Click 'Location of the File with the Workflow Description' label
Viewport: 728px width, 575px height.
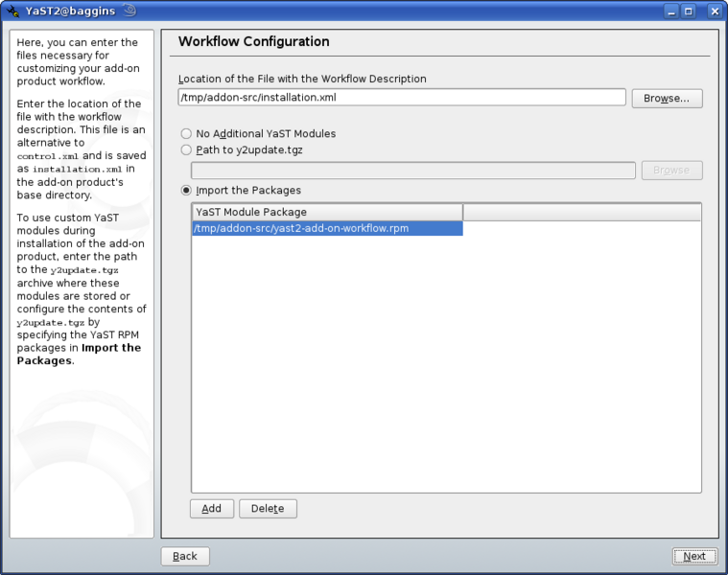click(302, 79)
